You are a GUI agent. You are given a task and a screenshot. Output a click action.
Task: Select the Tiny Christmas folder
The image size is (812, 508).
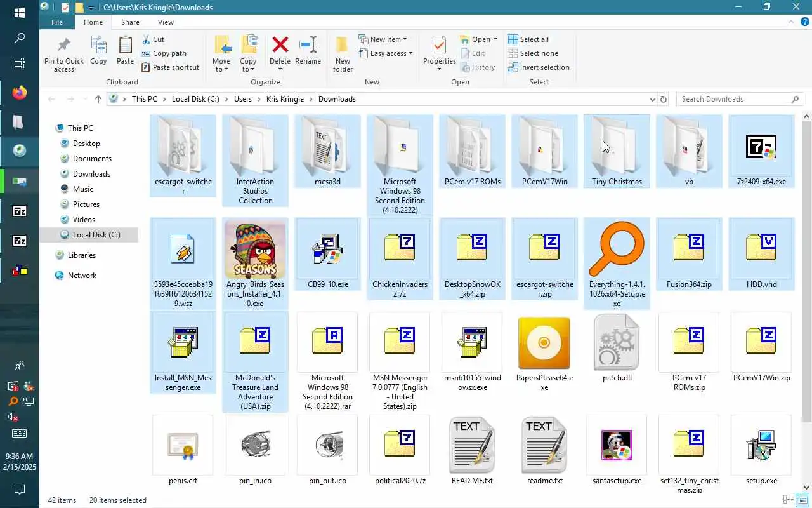coord(617,152)
